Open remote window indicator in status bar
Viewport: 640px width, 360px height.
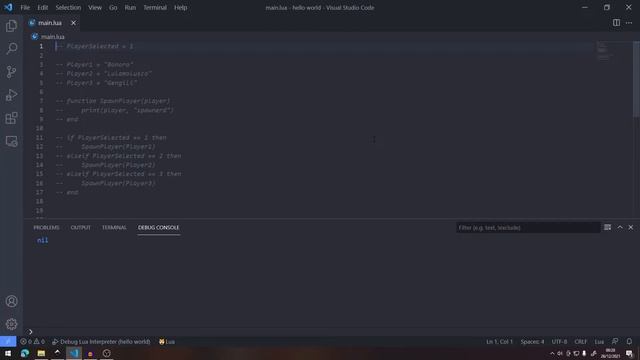[x=8, y=342]
